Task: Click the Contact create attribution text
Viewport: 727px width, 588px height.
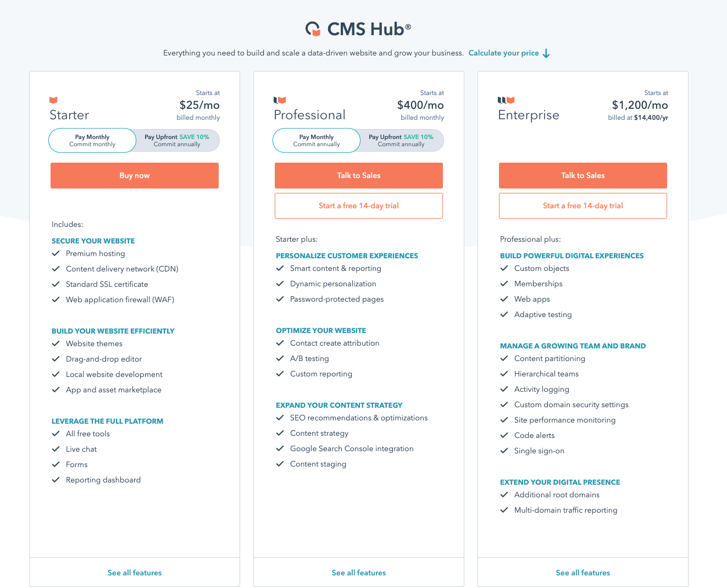Action: [335, 343]
